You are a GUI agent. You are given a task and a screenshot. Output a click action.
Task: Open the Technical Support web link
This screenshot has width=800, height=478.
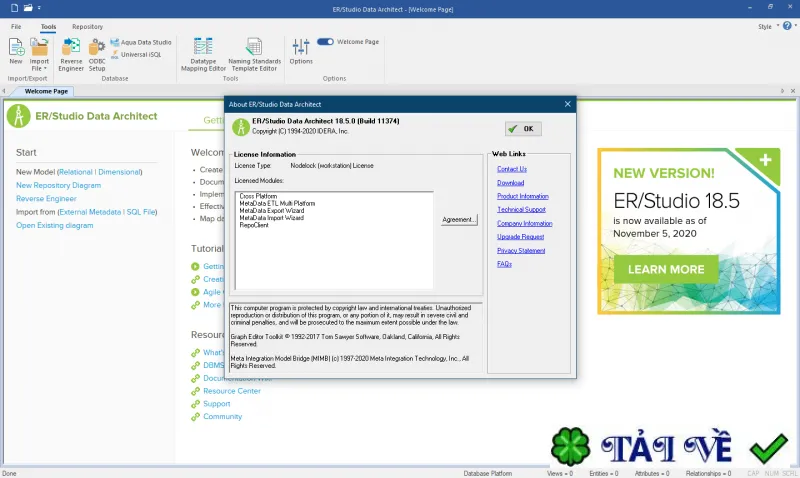pos(521,210)
